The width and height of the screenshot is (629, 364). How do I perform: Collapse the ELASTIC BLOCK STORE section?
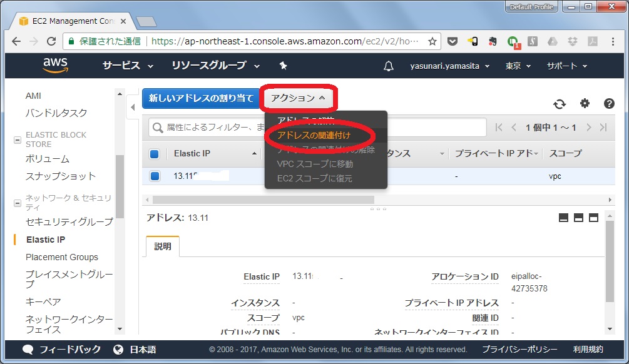(x=18, y=140)
